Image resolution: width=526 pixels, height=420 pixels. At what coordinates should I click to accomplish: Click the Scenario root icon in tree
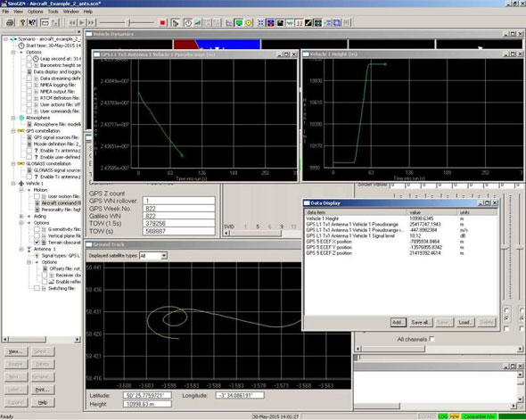pos(13,39)
